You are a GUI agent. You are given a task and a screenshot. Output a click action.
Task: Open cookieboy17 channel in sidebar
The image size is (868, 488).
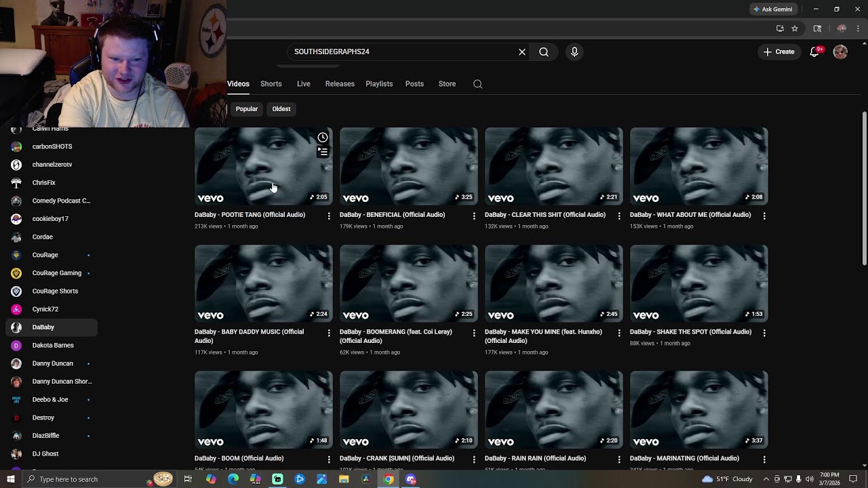pos(52,219)
